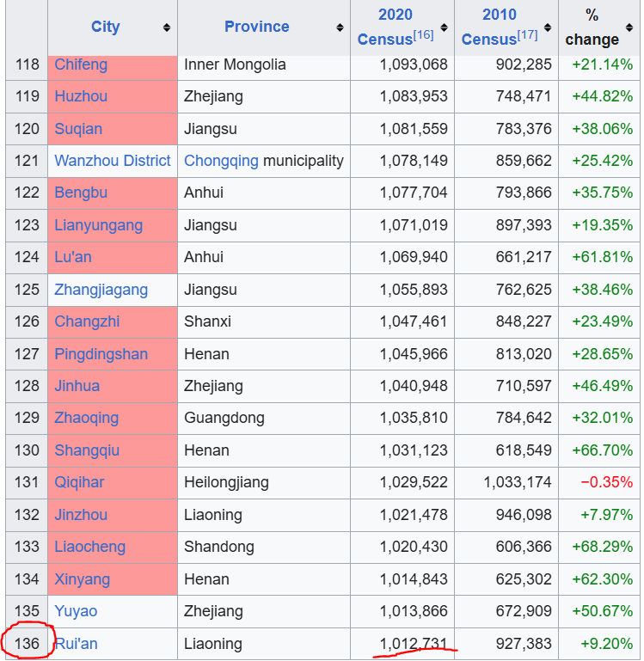Open citation reference [16]
This screenshot has height=661, width=644.
point(423,34)
